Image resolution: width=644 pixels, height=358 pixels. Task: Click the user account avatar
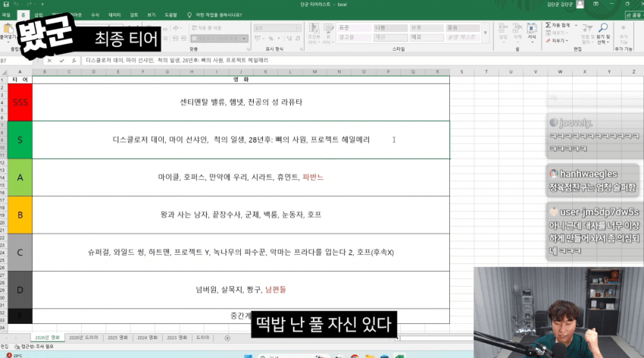click(580, 4)
